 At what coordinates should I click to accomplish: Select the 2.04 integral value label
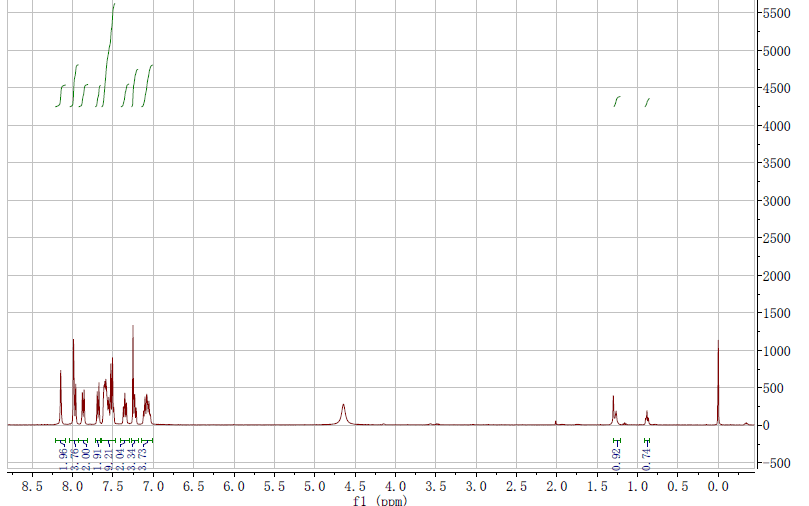click(x=120, y=460)
